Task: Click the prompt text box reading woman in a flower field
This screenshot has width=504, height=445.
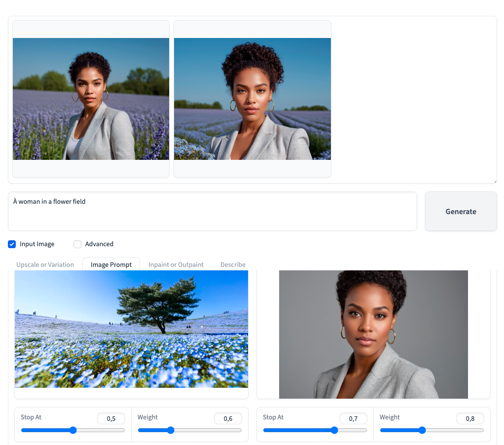Action: 212,211
